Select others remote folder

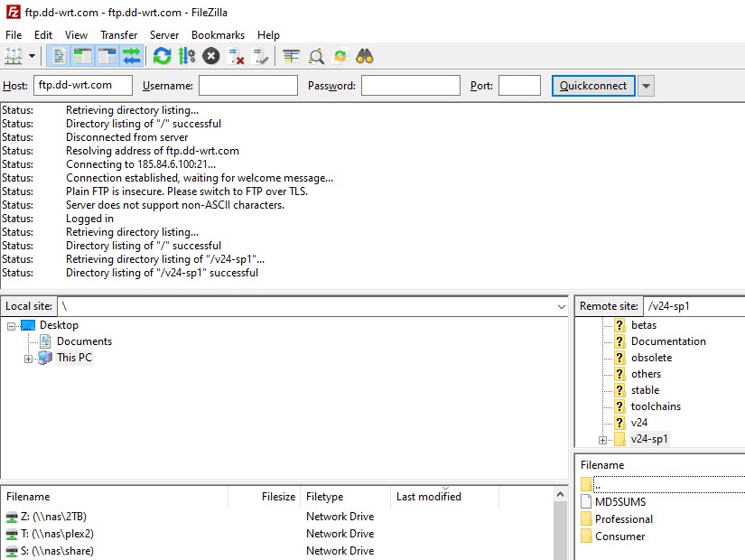click(x=646, y=374)
